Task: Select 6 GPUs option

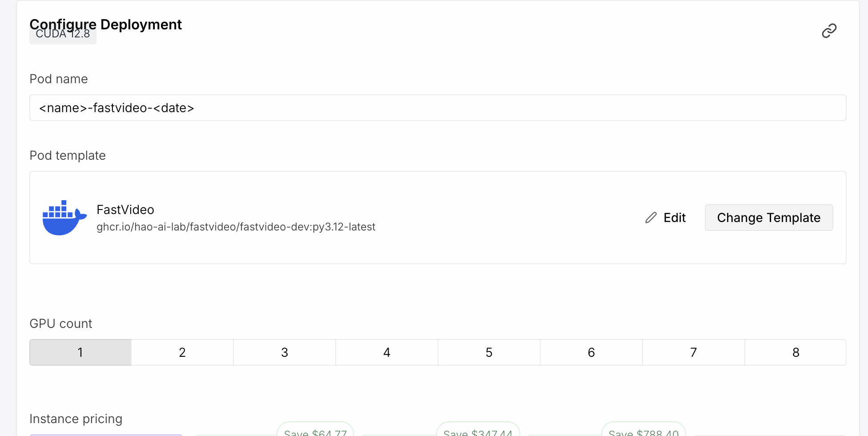Action: click(591, 352)
